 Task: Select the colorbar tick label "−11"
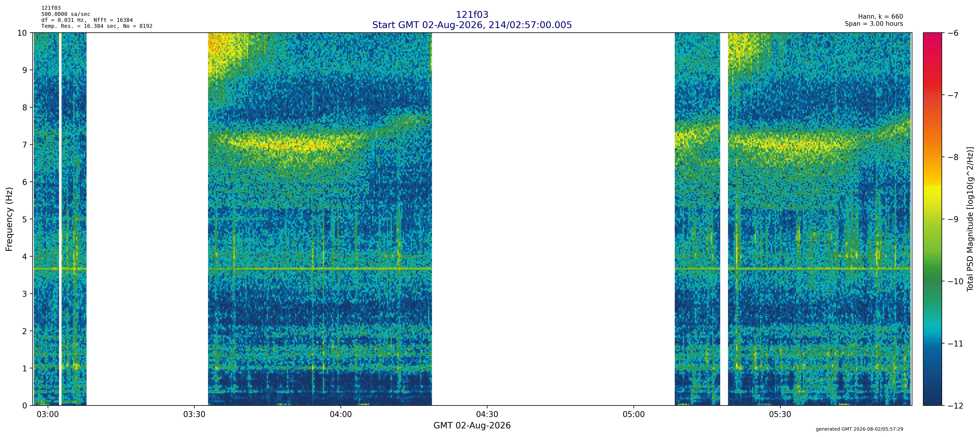(956, 344)
